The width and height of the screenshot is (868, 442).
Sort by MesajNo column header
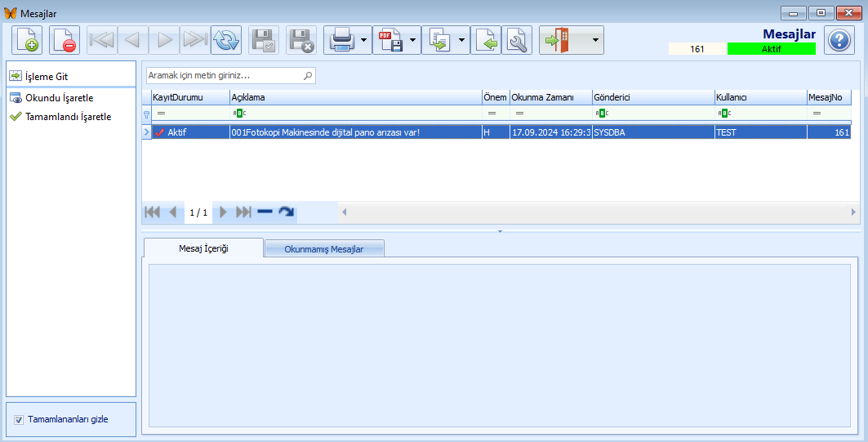point(829,97)
